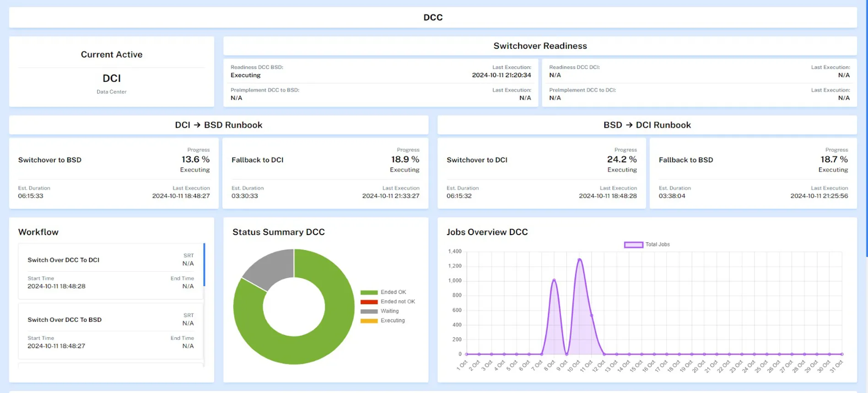Click last execution 2024-10-11 21:25:56

[819, 196]
